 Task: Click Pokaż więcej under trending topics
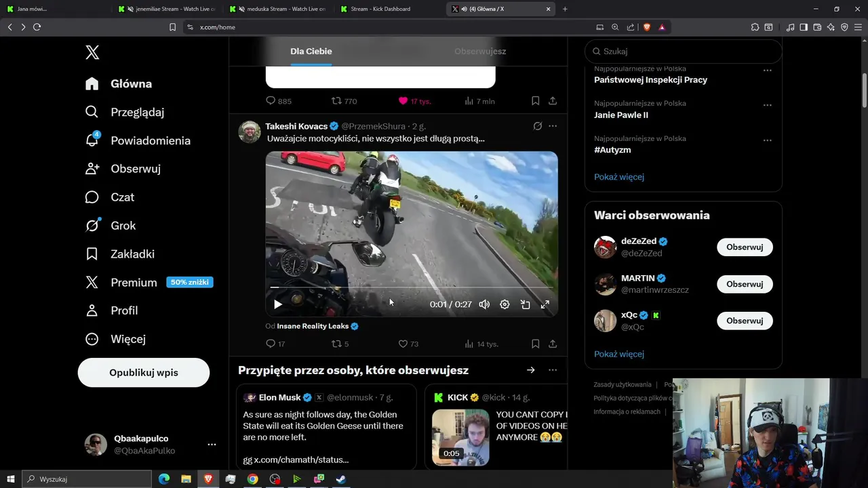pos(619,177)
